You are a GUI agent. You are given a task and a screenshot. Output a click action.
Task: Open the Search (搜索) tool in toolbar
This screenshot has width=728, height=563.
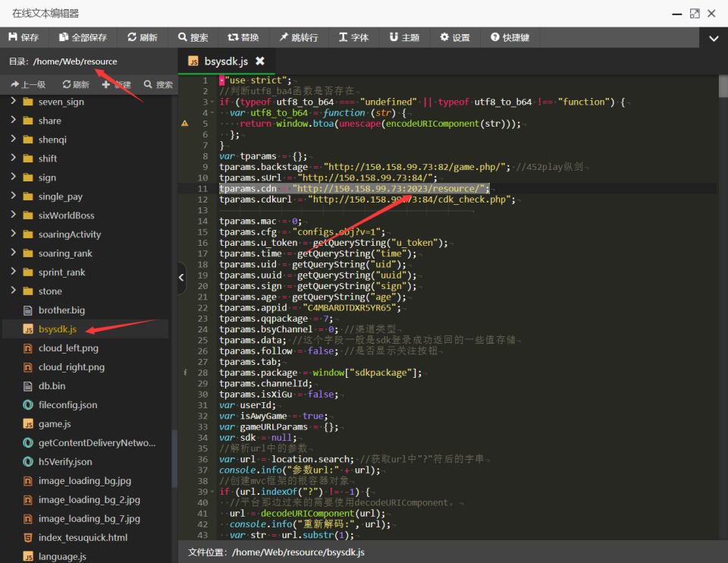coord(193,37)
